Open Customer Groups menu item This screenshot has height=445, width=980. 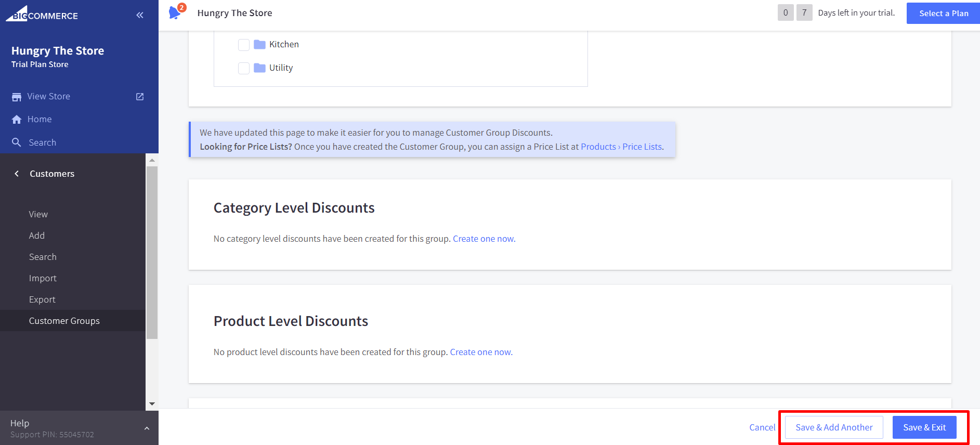pos(64,321)
